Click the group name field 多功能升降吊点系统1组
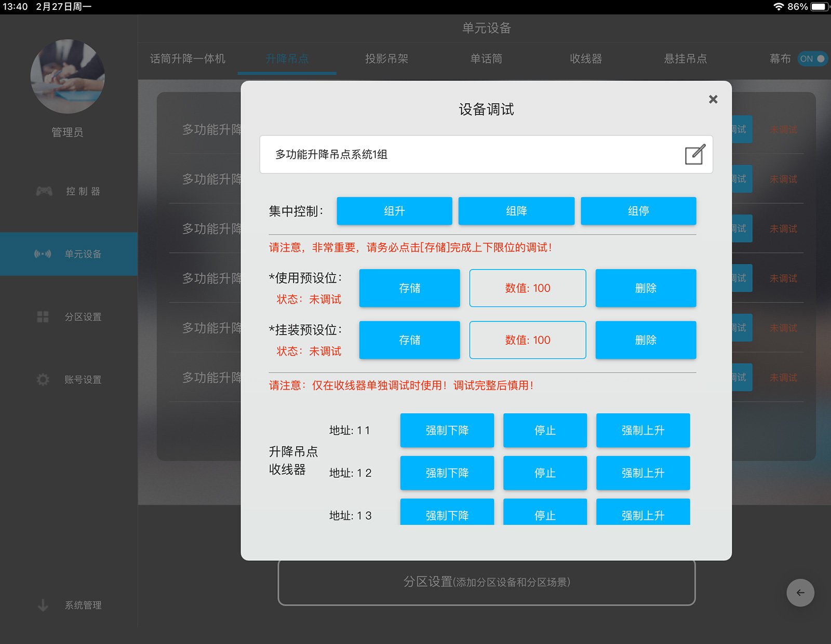 [467, 154]
